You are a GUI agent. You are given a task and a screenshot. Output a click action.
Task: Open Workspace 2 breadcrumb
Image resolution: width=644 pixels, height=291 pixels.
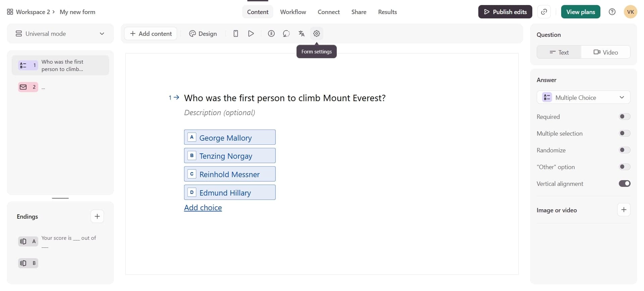(x=33, y=12)
